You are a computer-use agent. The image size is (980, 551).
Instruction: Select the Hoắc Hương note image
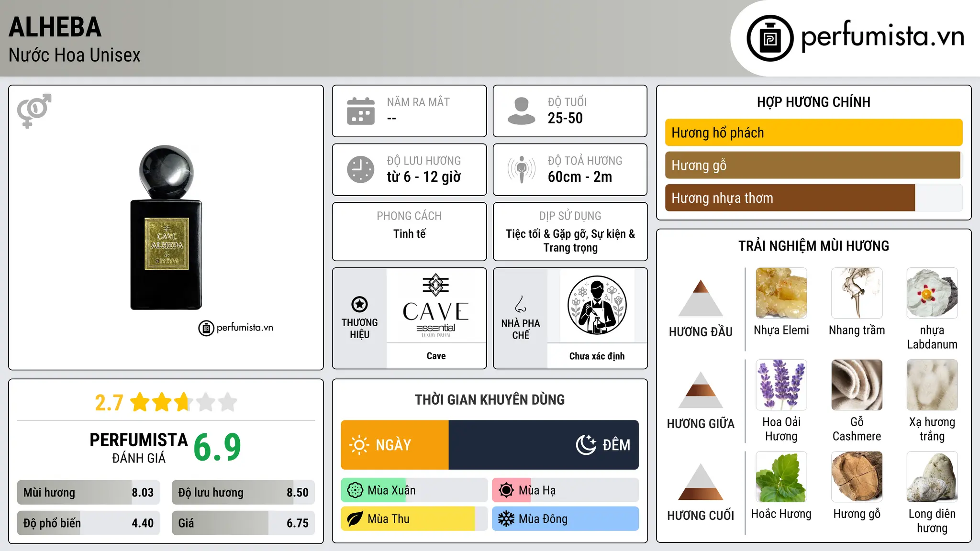(x=781, y=477)
